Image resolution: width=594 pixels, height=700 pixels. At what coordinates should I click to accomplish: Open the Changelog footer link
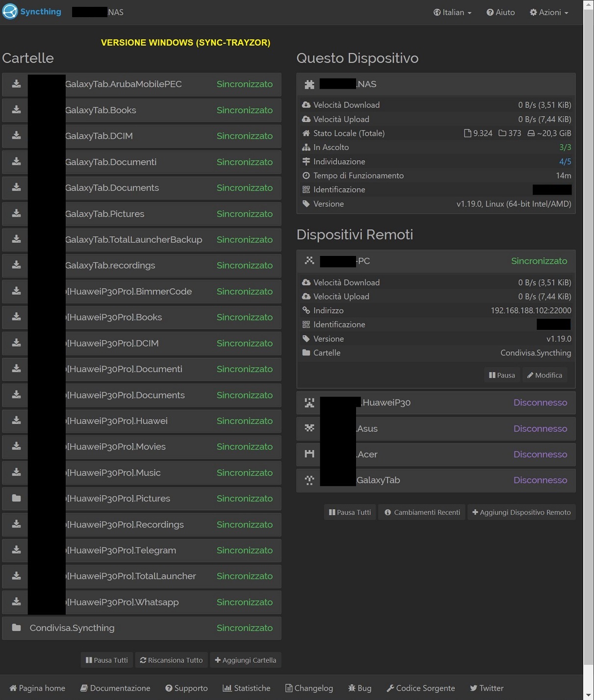tap(309, 688)
